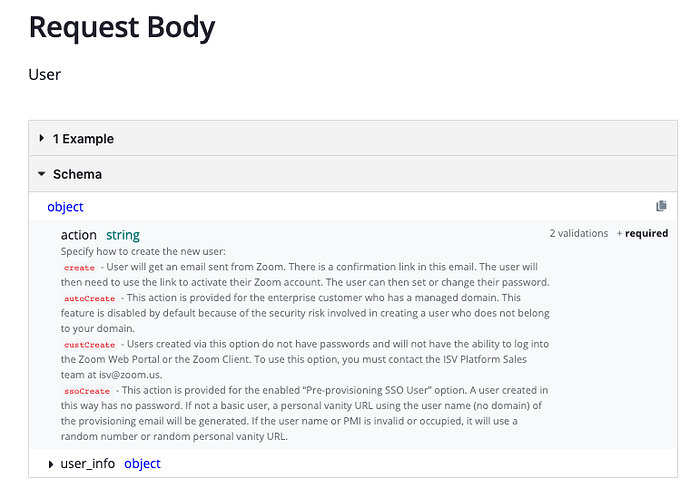Select the user_info property name
The height and width of the screenshot is (488, 690).
pyautogui.click(x=87, y=464)
